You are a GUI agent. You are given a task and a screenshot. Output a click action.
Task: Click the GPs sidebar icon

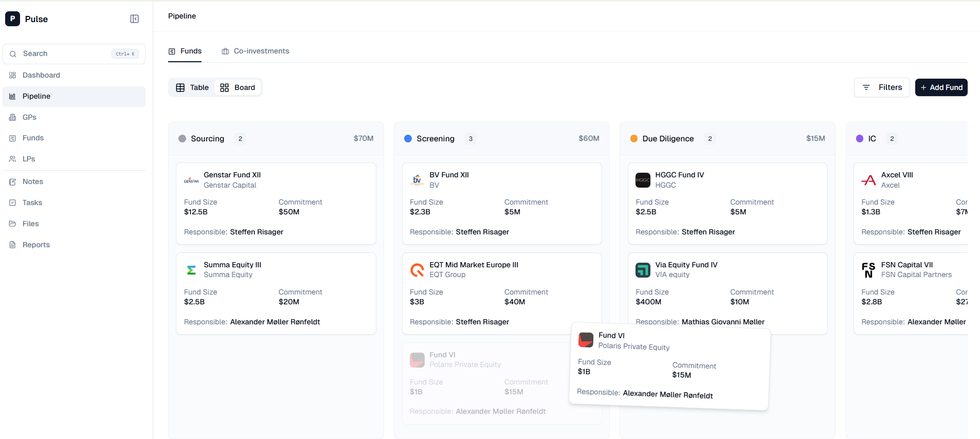pyautogui.click(x=12, y=117)
